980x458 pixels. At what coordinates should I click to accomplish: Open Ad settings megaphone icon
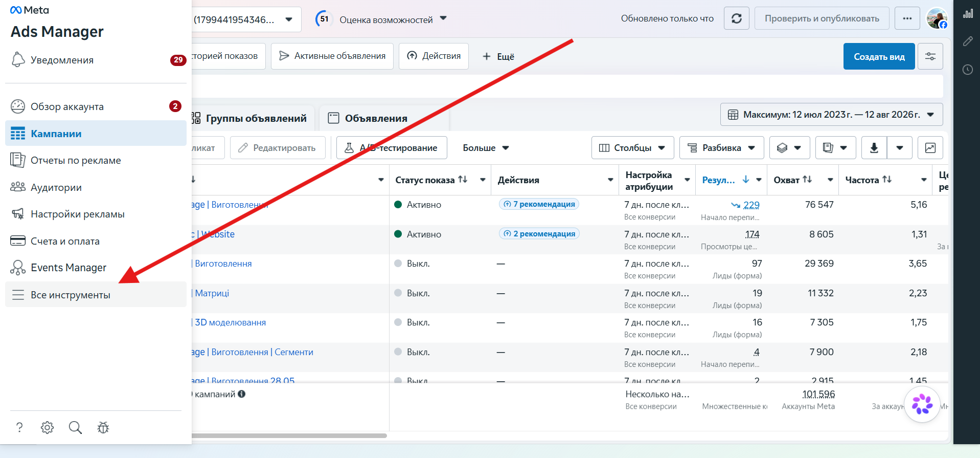tap(18, 214)
